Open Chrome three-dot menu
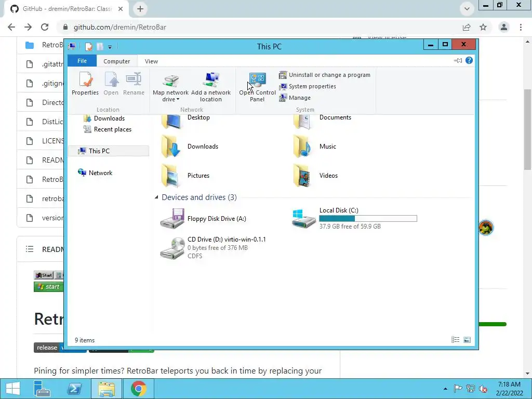This screenshot has width=532, height=399. click(x=521, y=27)
